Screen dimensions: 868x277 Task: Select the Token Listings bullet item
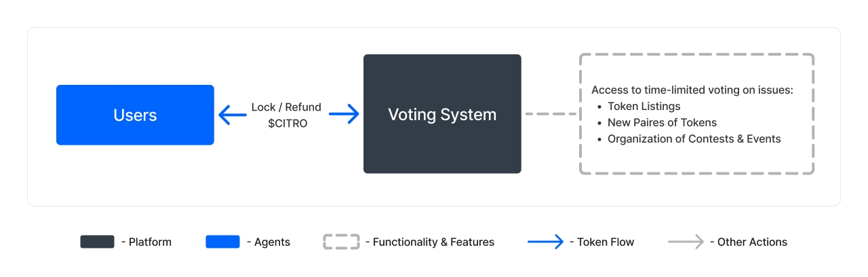pos(644,107)
